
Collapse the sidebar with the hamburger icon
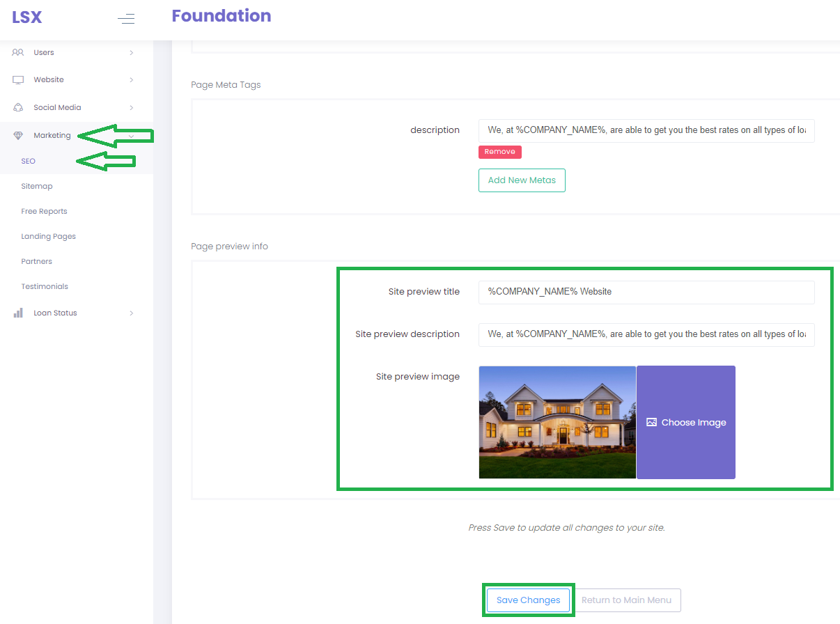126,19
